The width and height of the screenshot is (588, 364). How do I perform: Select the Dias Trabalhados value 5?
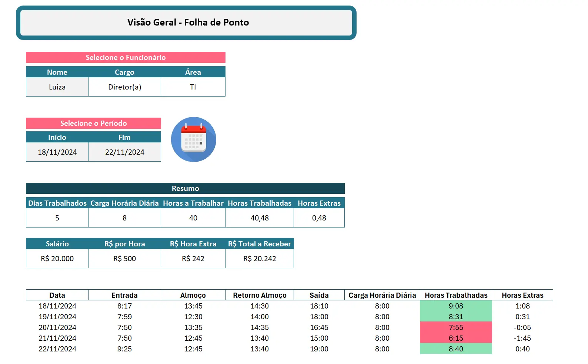(x=57, y=218)
